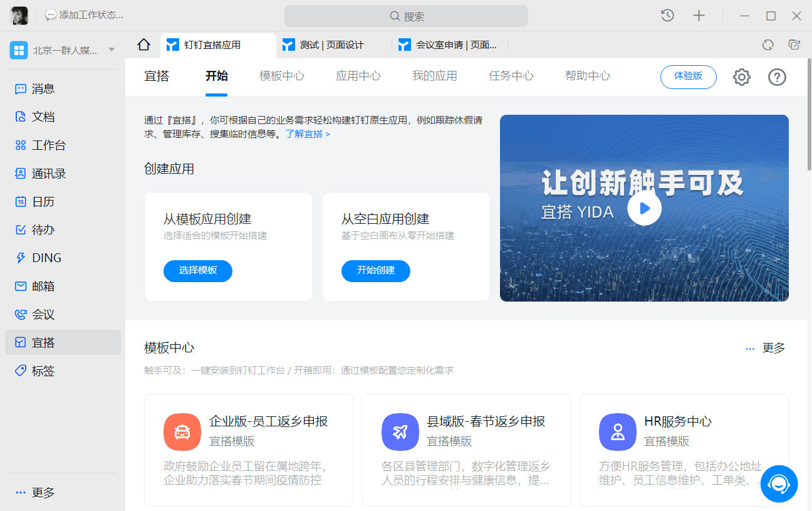Screen dimensions: 812x511
Task: Open 会议 meetings in sidebar
Action: 63,314
